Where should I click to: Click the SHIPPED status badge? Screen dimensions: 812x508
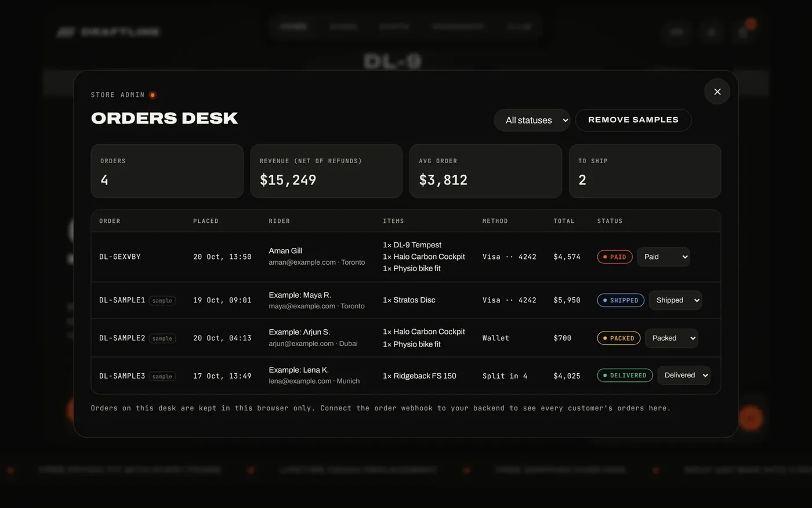pyautogui.click(x=621, y=300)
